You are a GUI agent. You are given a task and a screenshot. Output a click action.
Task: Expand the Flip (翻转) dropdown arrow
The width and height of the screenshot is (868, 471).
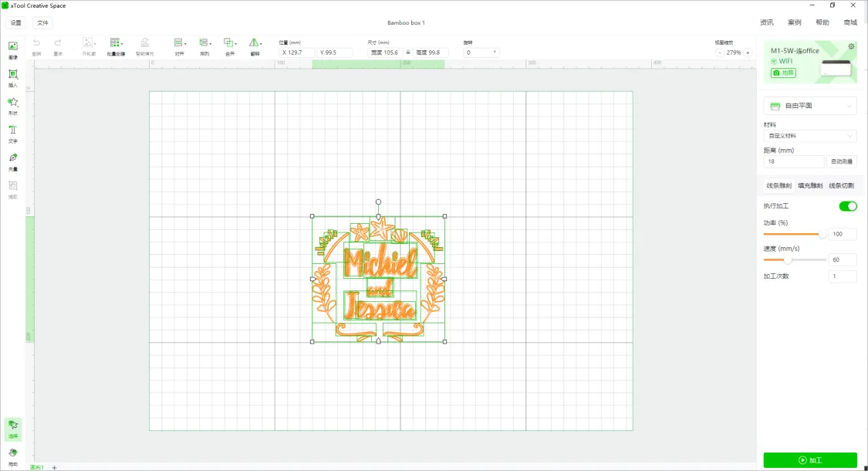tap(261, 44)
